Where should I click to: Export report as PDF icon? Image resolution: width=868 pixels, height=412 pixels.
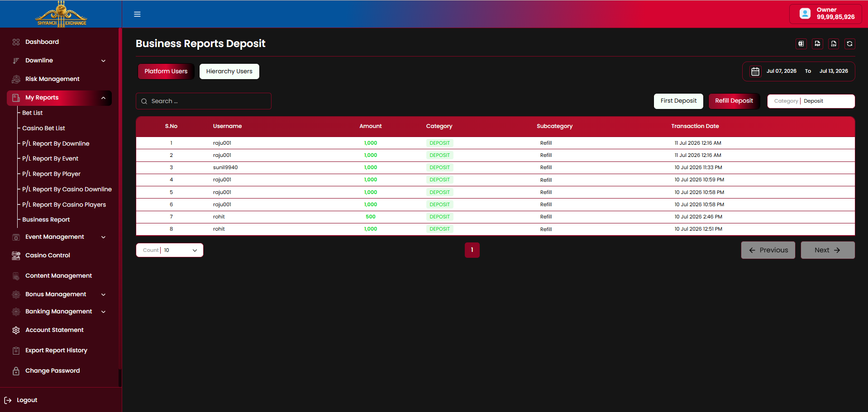click(x=817, y=44)
